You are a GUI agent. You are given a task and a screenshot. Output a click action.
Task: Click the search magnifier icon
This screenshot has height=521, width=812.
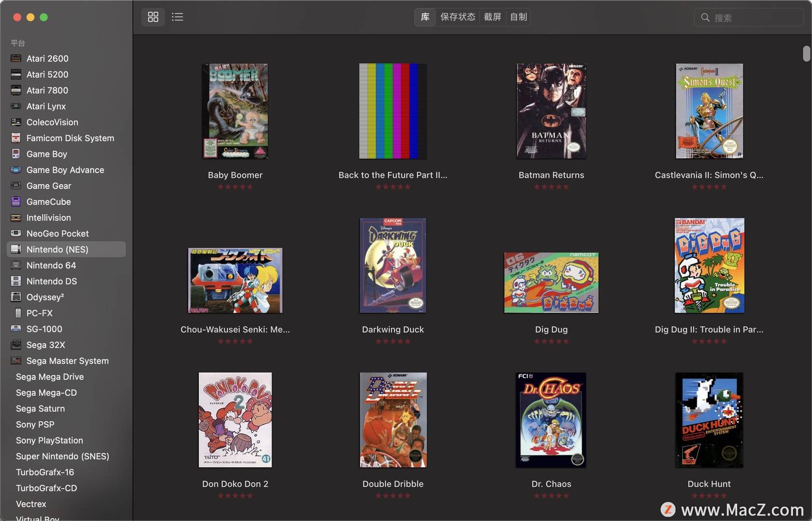[705, 17]
